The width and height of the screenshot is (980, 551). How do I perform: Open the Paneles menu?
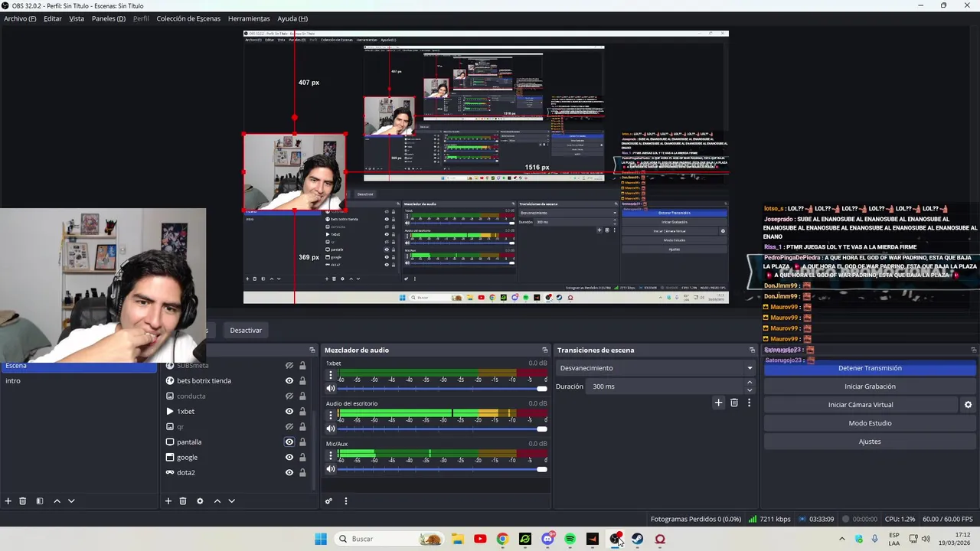pos(109,18)
